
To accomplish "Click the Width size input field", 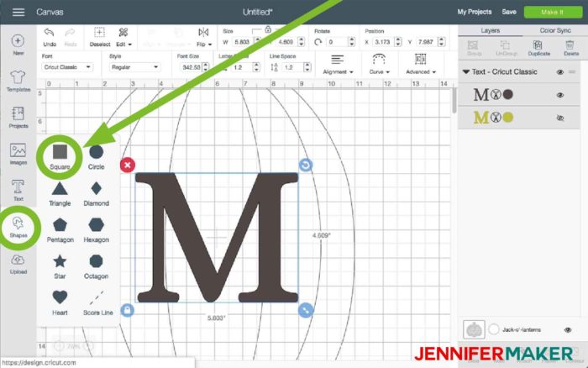I will [242, 42].
